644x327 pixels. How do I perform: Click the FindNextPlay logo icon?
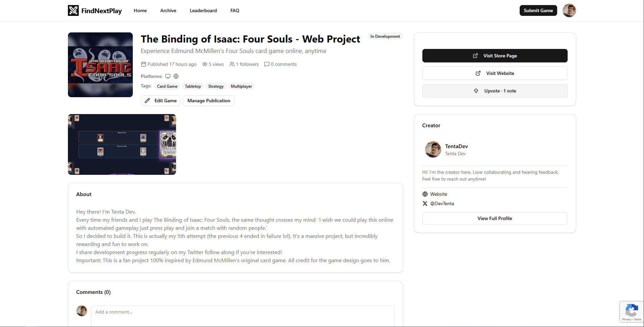73,10
